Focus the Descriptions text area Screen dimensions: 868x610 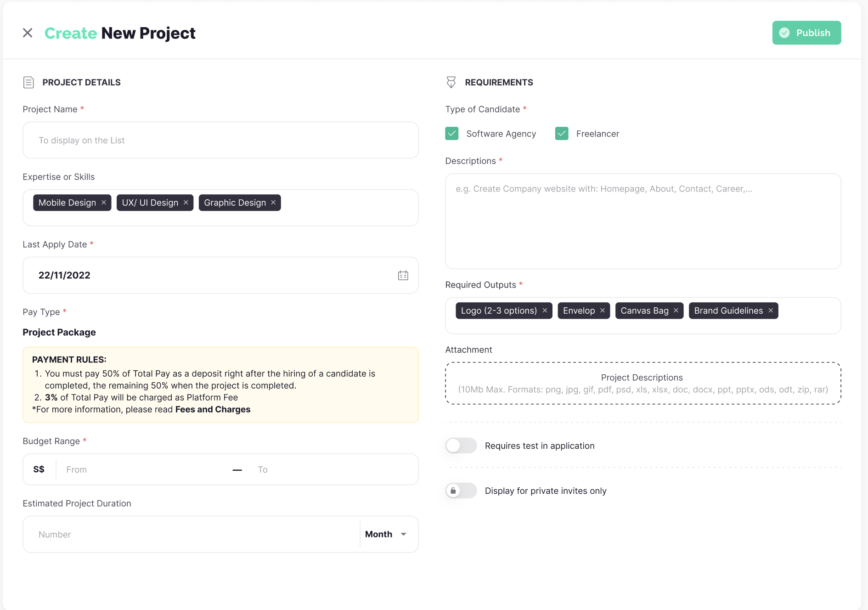pos(643,221)
